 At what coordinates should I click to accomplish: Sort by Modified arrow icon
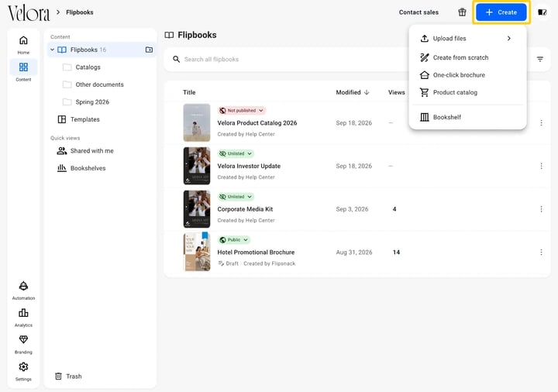click(367, 92)
